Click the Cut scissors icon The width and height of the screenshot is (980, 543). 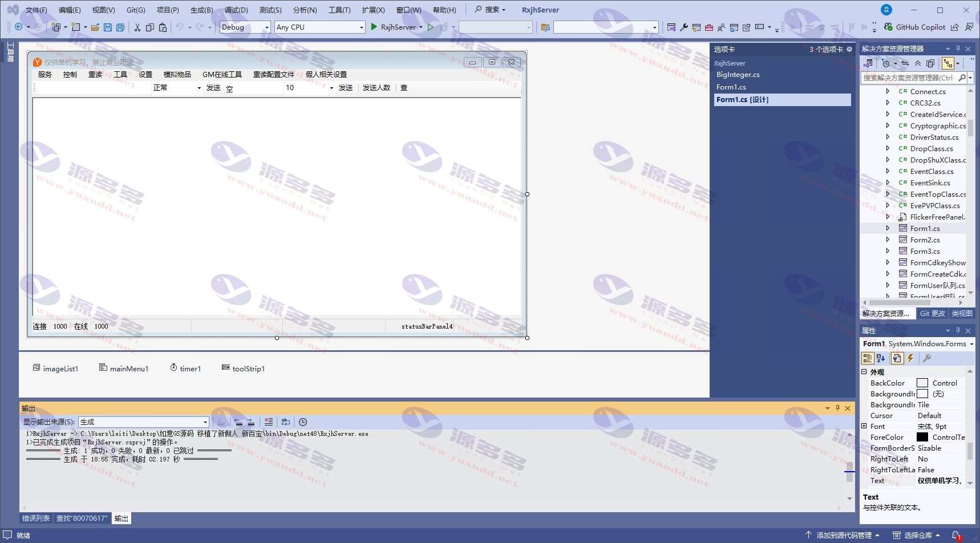click(x=137, y=27)
